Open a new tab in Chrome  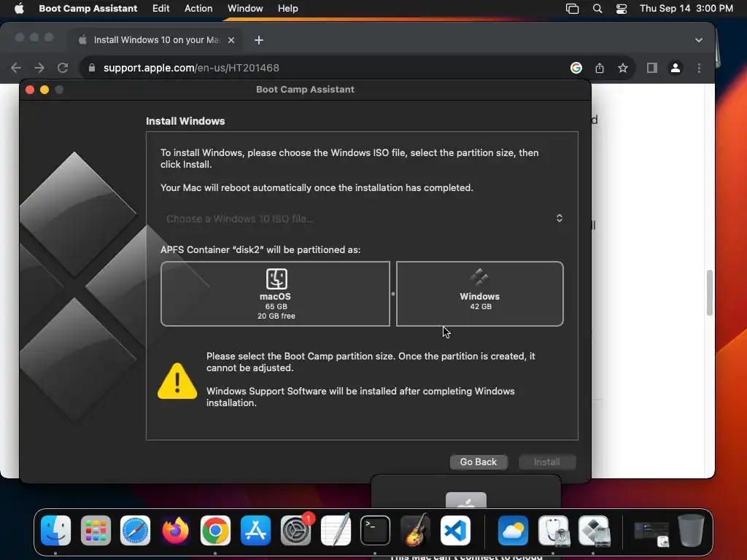click(259, 40)
